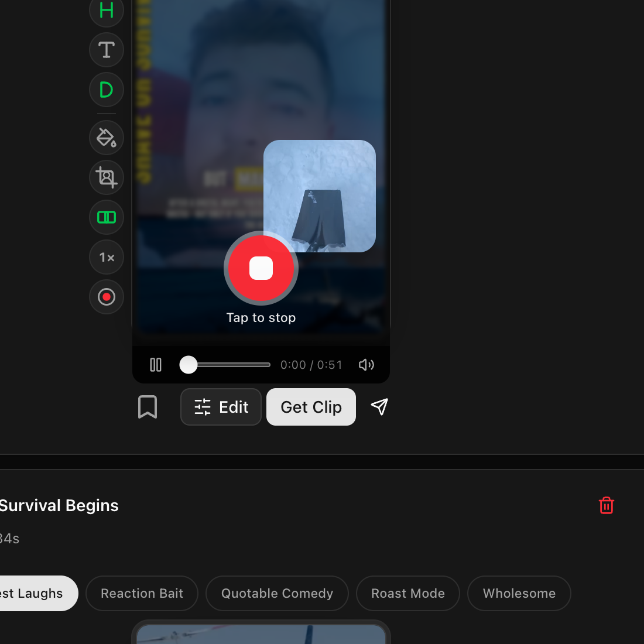Open the face crop tool
644x644 pixels.
(107, 177)
